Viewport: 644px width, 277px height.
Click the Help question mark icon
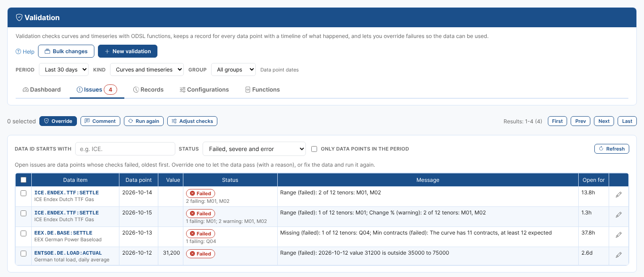tap(18, 51)
